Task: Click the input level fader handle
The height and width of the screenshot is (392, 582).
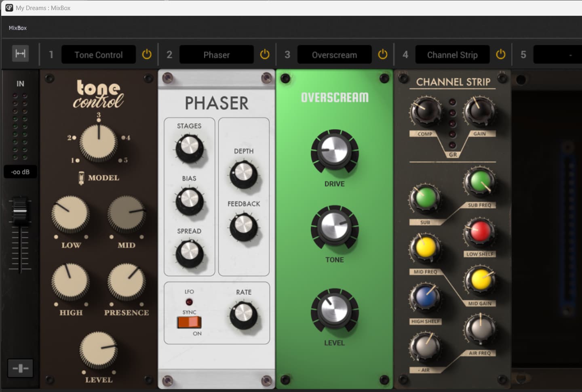Action: [20, 210]
